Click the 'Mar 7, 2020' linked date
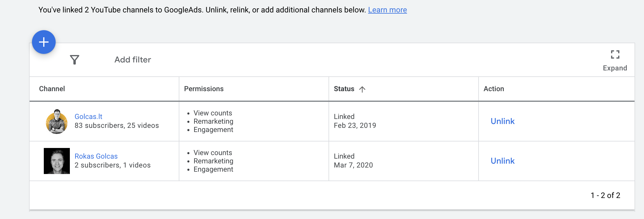The height and width of the screenshot is (219, 644). (x=353, y=165)
